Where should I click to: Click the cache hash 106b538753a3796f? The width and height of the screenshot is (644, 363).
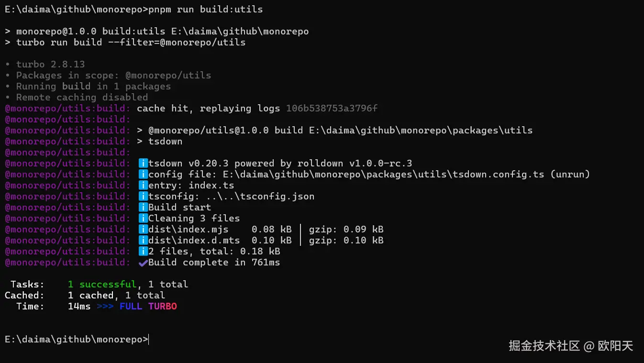tap(332, 109)
